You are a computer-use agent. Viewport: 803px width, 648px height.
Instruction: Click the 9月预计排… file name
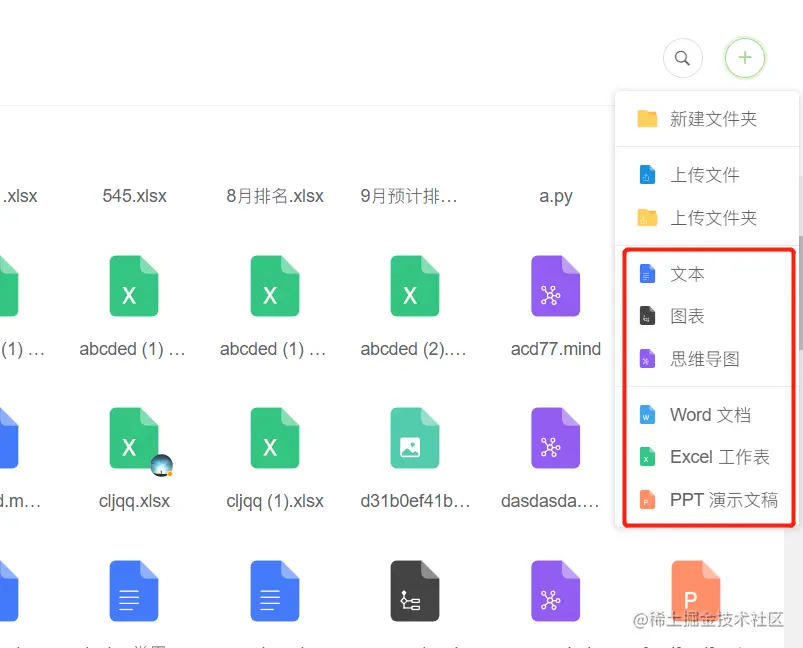pyautogui.click(x=409, y=196)
